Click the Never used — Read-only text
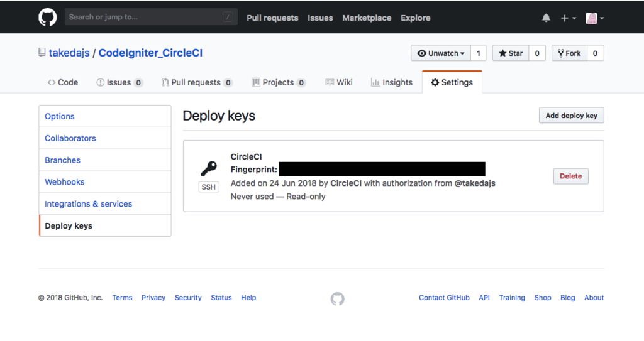644x341 pixels. pos(278,196)
